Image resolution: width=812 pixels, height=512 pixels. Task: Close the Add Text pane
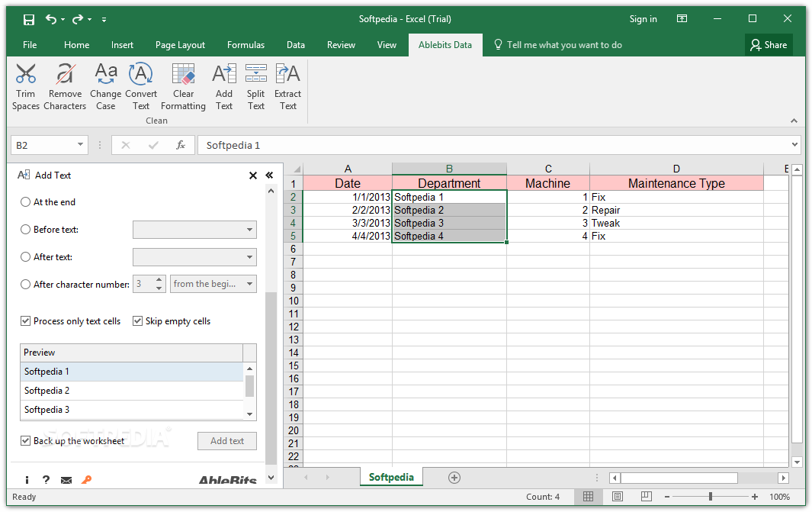pos(252,175)
